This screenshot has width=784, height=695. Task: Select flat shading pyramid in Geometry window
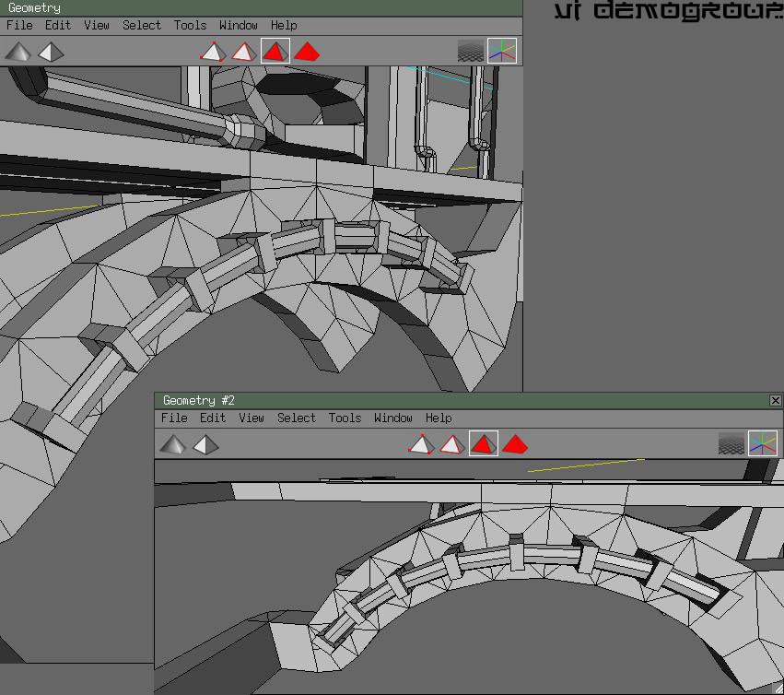coord(51,52)
